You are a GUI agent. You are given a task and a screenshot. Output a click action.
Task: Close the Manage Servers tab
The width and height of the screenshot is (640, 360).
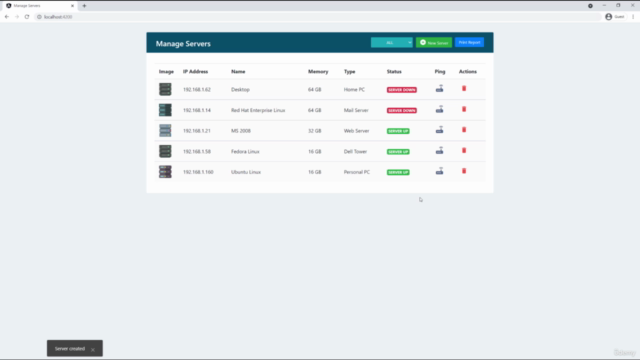73,6
